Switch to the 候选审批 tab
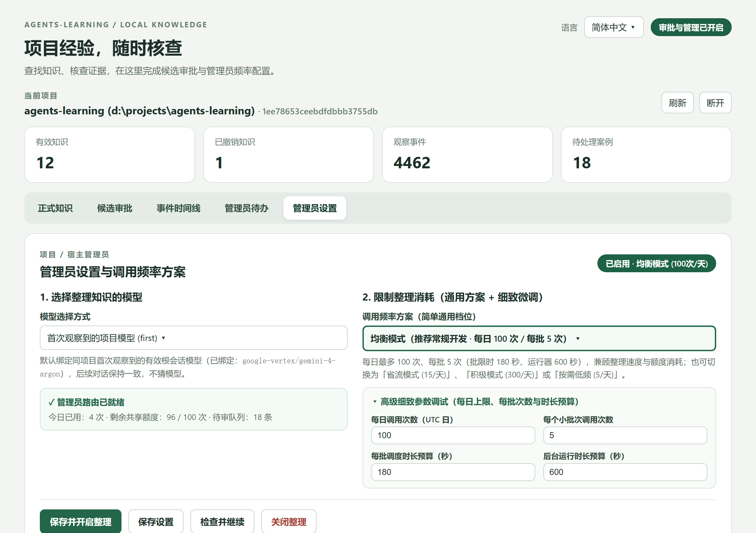 point(115,208)
